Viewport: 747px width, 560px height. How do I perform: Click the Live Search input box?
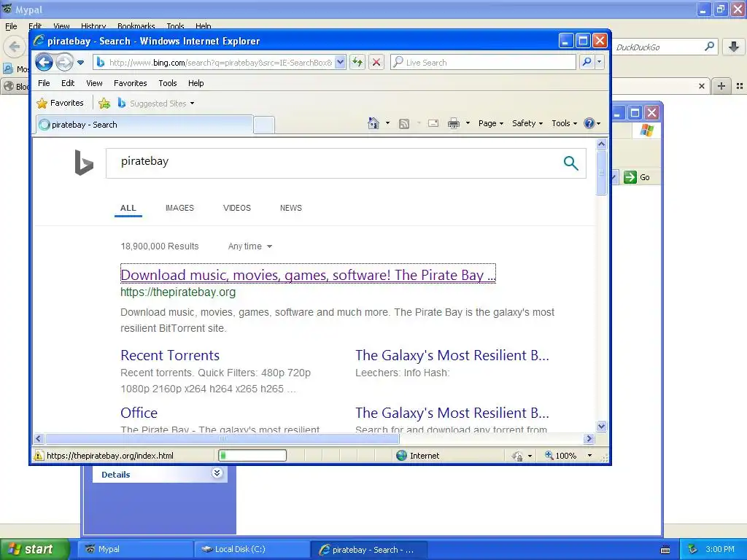[x=483, y=63]
